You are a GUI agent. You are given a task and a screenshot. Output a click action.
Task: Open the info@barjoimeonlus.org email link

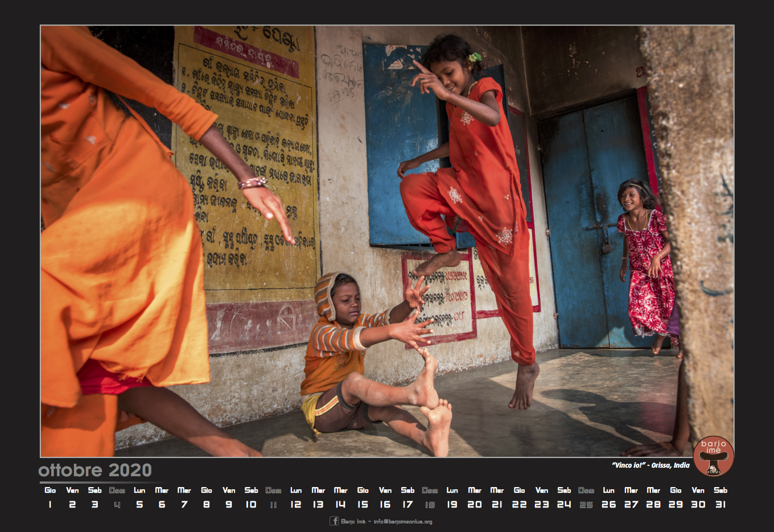403,521
